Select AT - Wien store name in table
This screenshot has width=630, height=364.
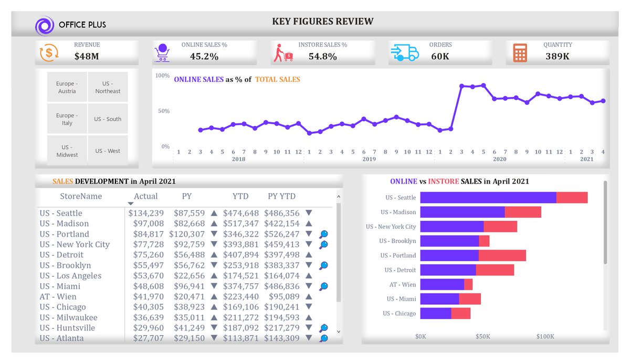coord(58,296)
